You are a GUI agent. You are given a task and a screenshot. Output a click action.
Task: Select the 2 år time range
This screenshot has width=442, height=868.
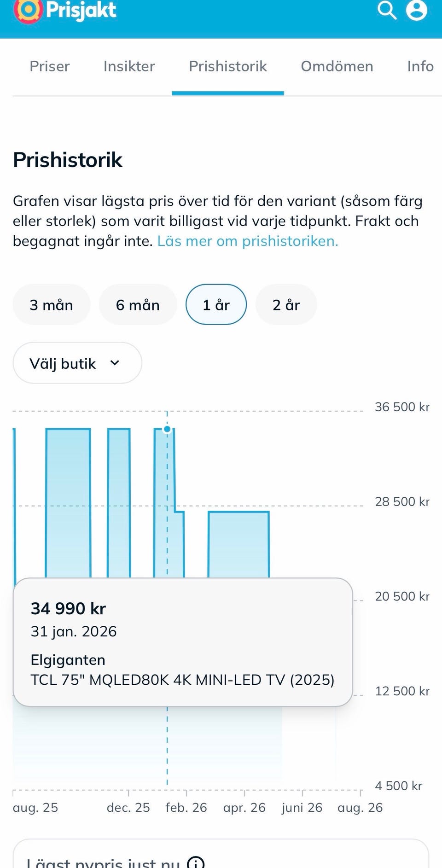click(286, 304)
